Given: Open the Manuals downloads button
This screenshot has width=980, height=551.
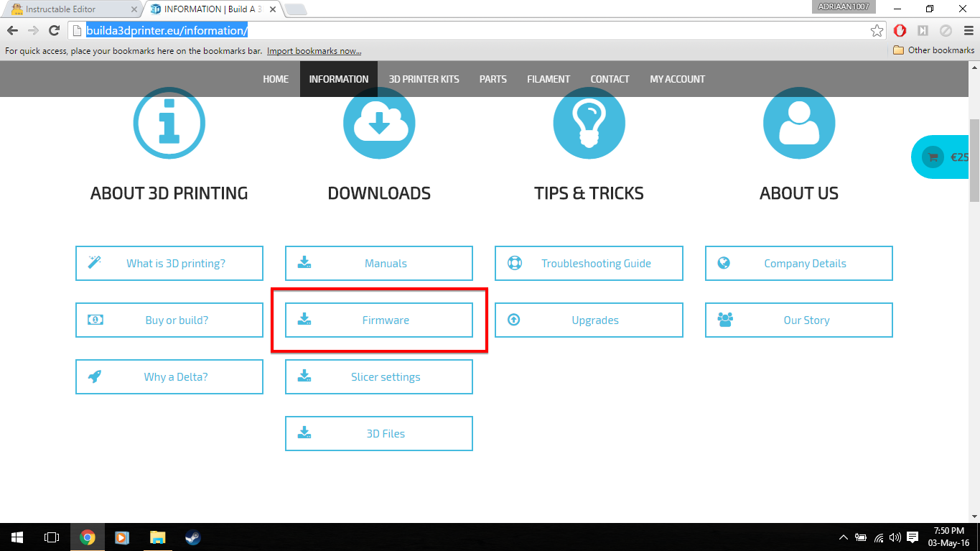Looking at the screenshot, I should pos(379,263).
